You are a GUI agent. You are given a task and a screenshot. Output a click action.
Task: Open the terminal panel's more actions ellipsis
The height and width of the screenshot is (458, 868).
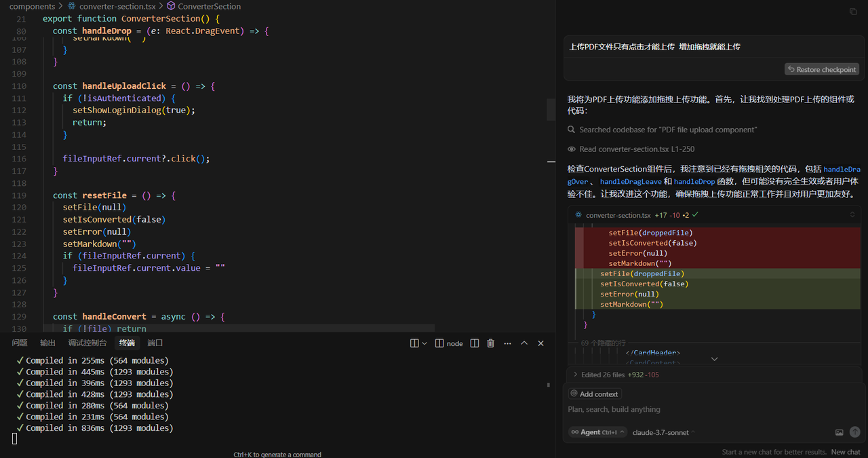pos(507,343)
